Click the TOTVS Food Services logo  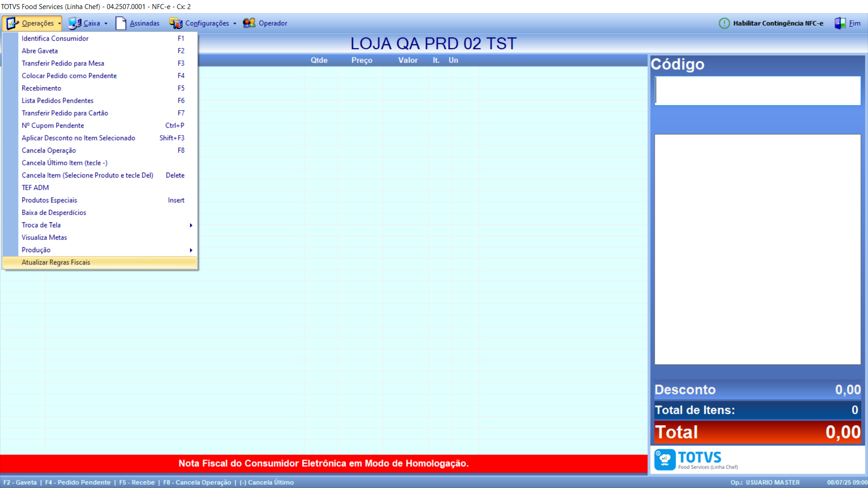696,460
